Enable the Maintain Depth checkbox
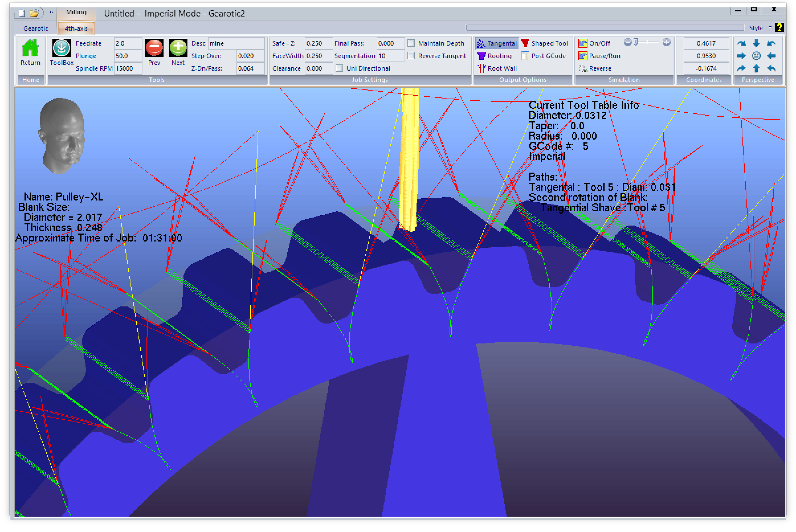Viewport: 796px width, 532px height. tap(411, 43)
